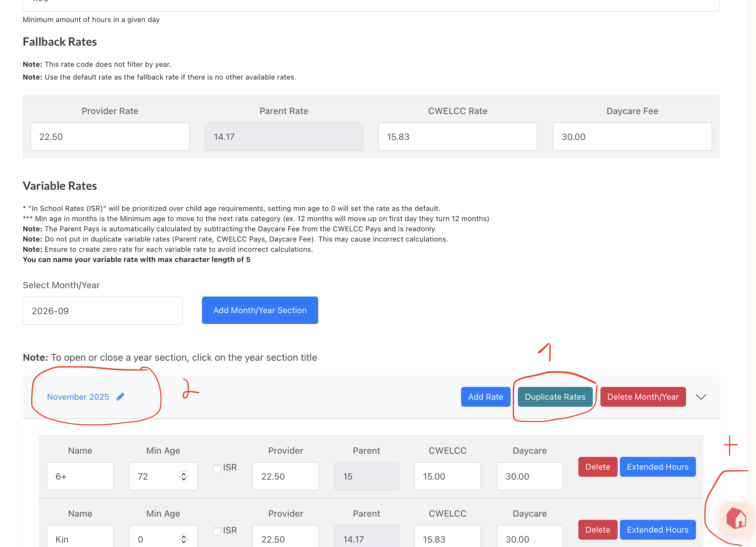This screenshot has height=547, width=756.
Task: Click the fallback Parent Rate readonly field
Action: tap(284, 137)
